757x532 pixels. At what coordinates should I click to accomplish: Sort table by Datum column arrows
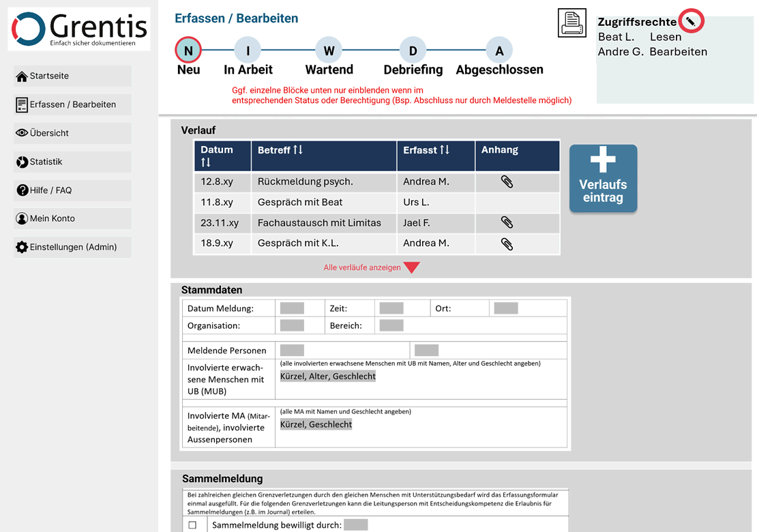(206, 162)
